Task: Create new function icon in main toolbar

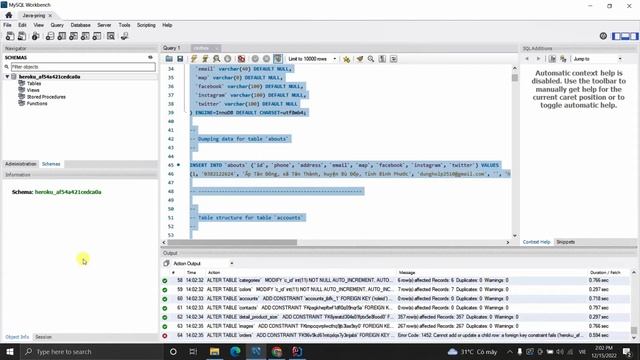Action: pos(97,36)
